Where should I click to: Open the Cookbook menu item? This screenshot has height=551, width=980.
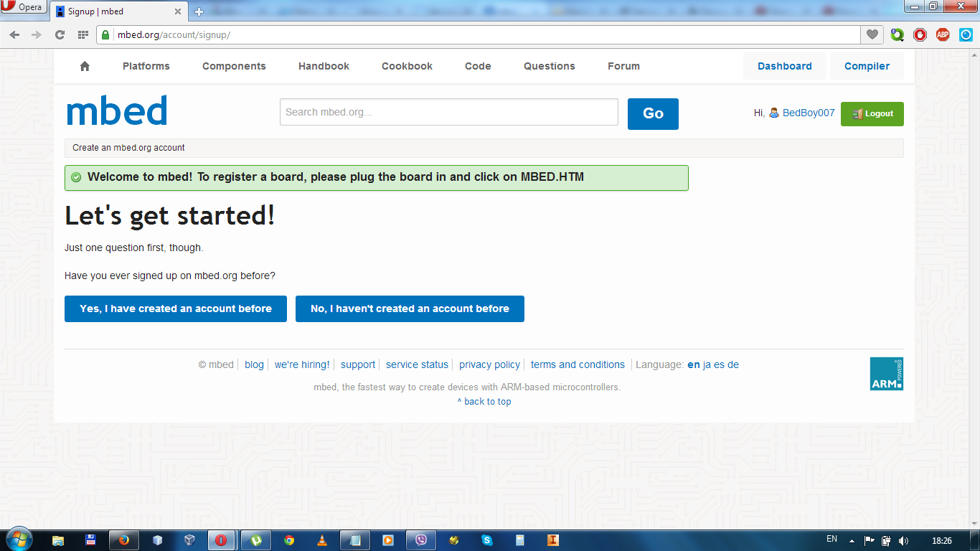pyautogui.click(x=407, y=66)
